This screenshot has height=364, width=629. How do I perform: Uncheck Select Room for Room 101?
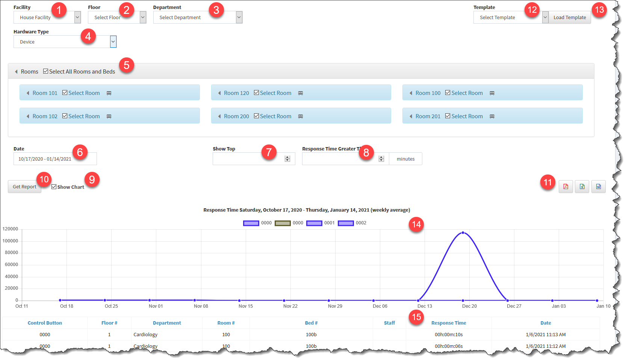(65, 93)
